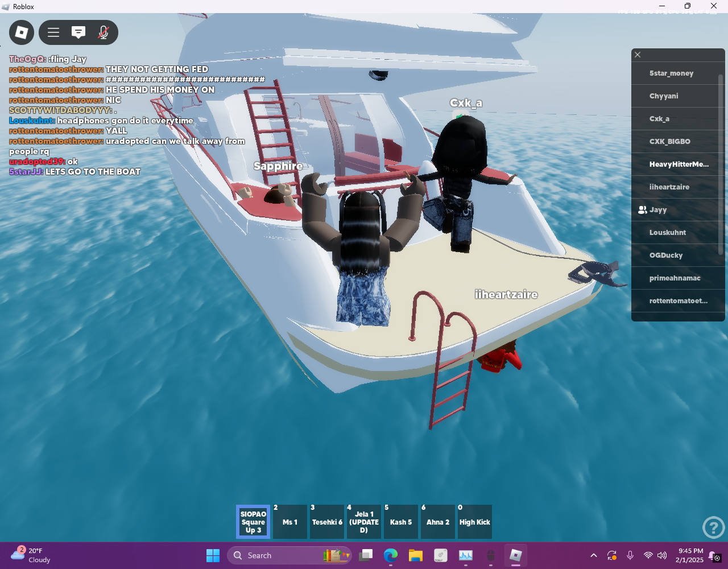Open the notification bell in tray
The image size is (728, 569).
715,556
